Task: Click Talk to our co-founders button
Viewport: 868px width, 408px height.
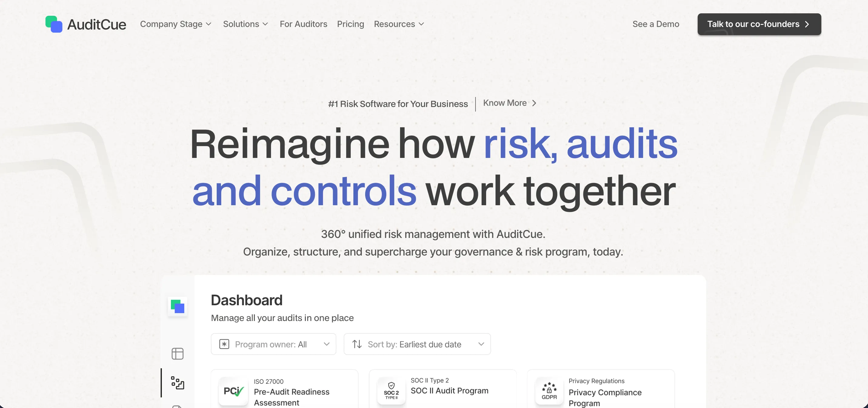Action: tap(759, 24)
